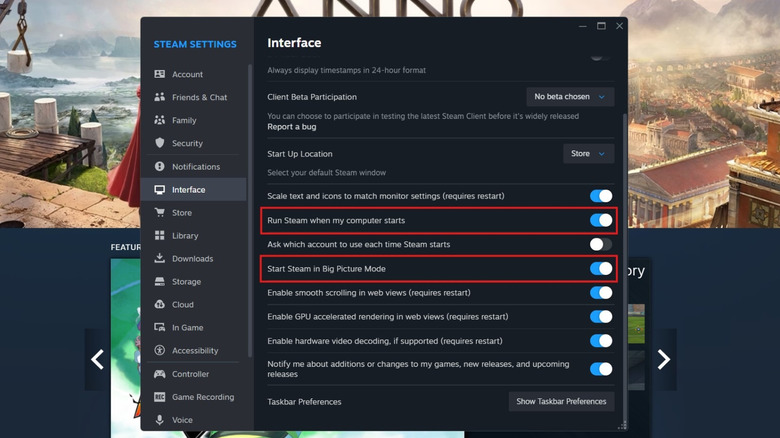The height and width of the screenshot is (438, 780).
Task: Open the Start Up Location dropdown
Action: click(588, 154)
